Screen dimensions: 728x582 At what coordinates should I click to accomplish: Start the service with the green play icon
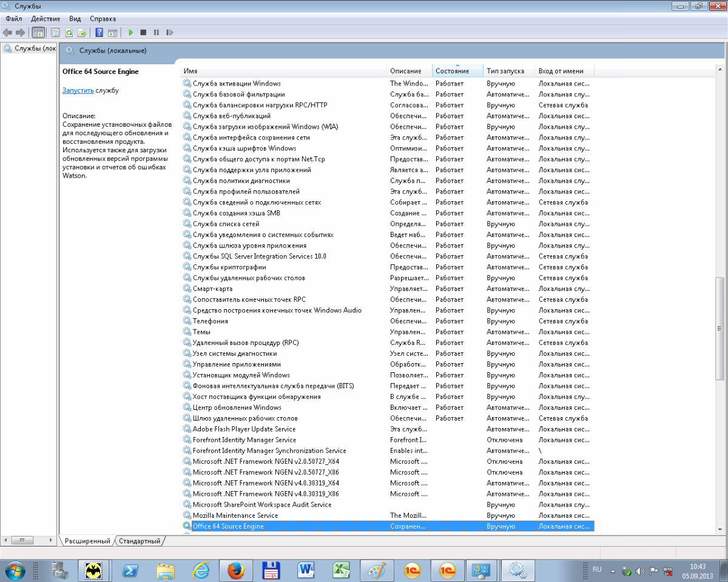coord(130,32)
